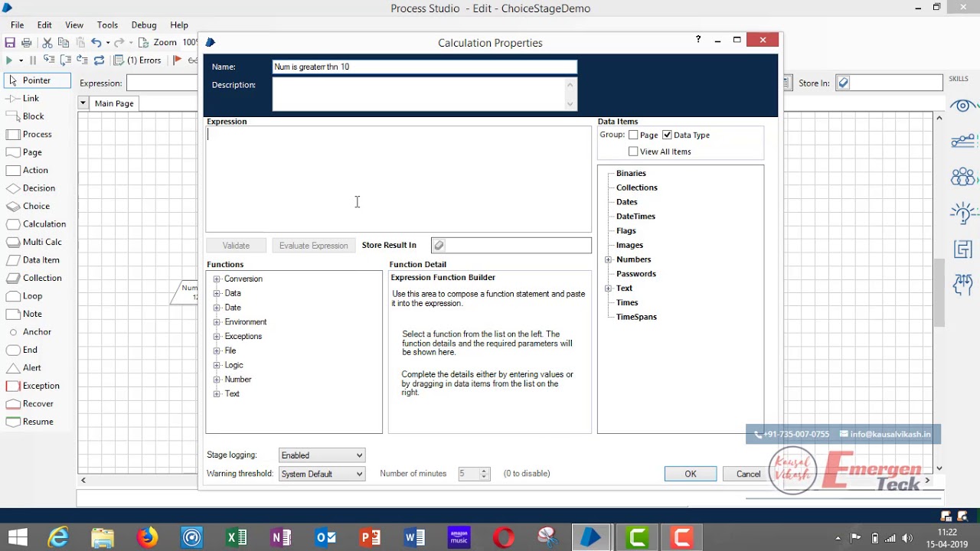Viewport: 980px width, 551px height.
Task: Select the Choice stage tool
Action: click(x=36, y=206)
